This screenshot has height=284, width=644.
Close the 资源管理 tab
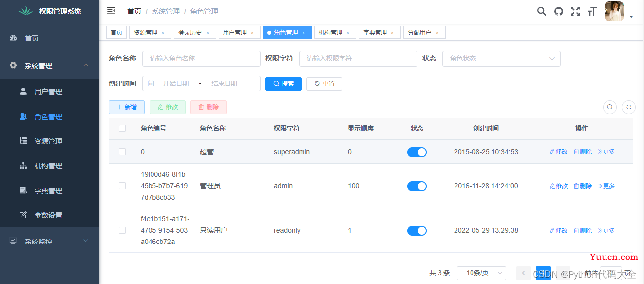point(163,33)
